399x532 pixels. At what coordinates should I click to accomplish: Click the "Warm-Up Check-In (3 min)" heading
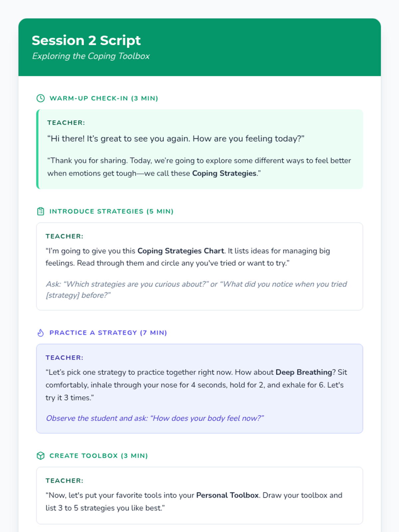pos(104,98)
